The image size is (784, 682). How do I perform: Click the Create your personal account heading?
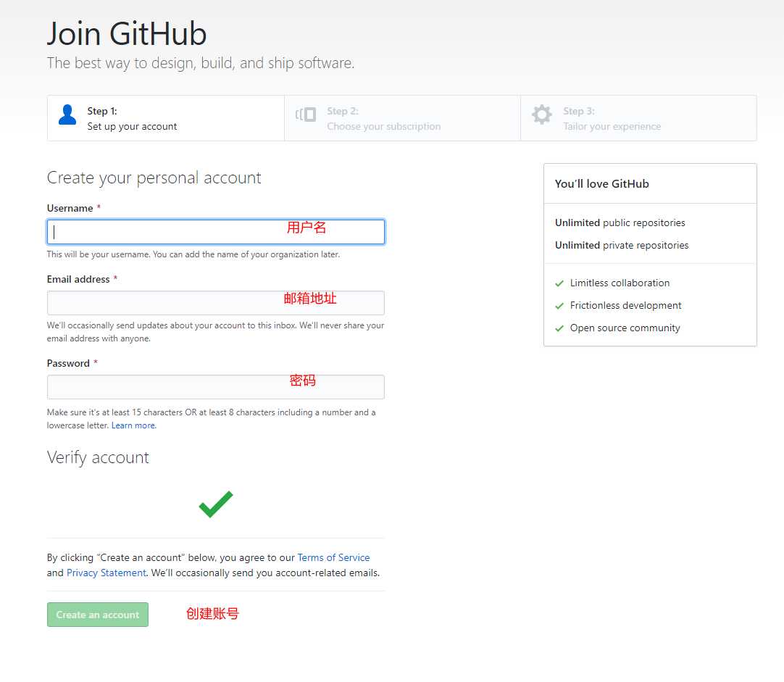(154, 178)
